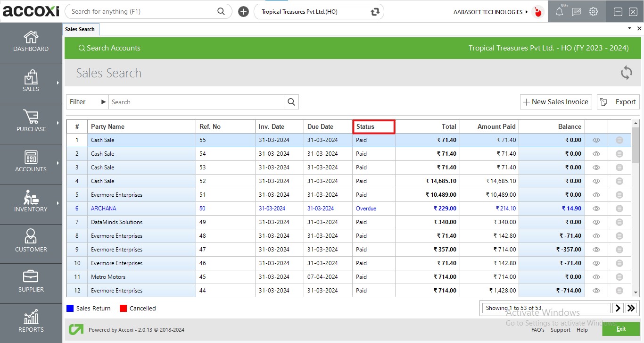
Task: Open the settings gear icon
Action: (593, 12)
